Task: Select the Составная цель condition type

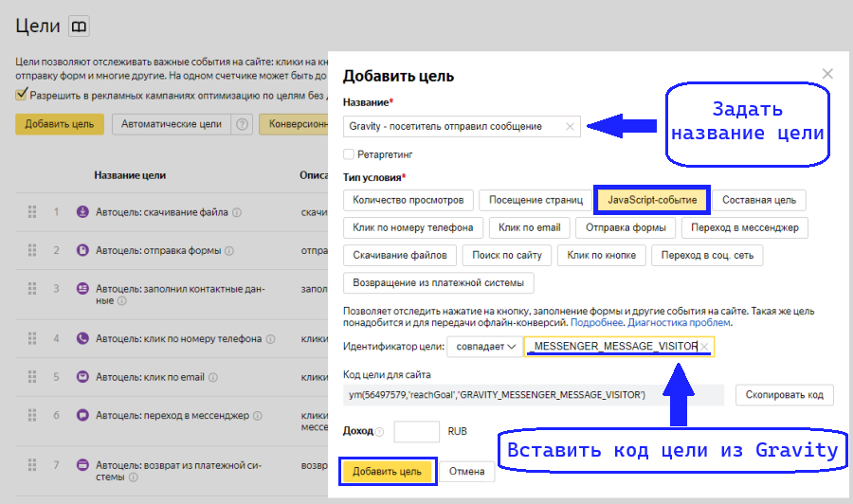Action: 758,200
